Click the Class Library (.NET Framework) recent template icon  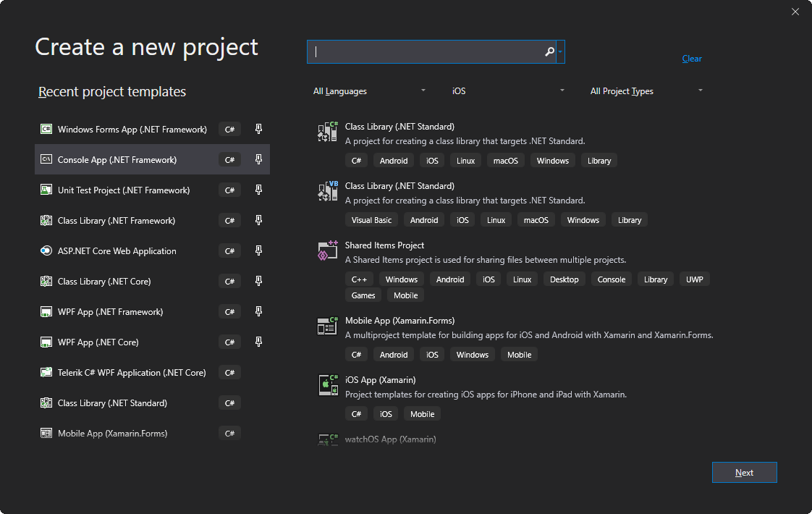click(46, 221)
